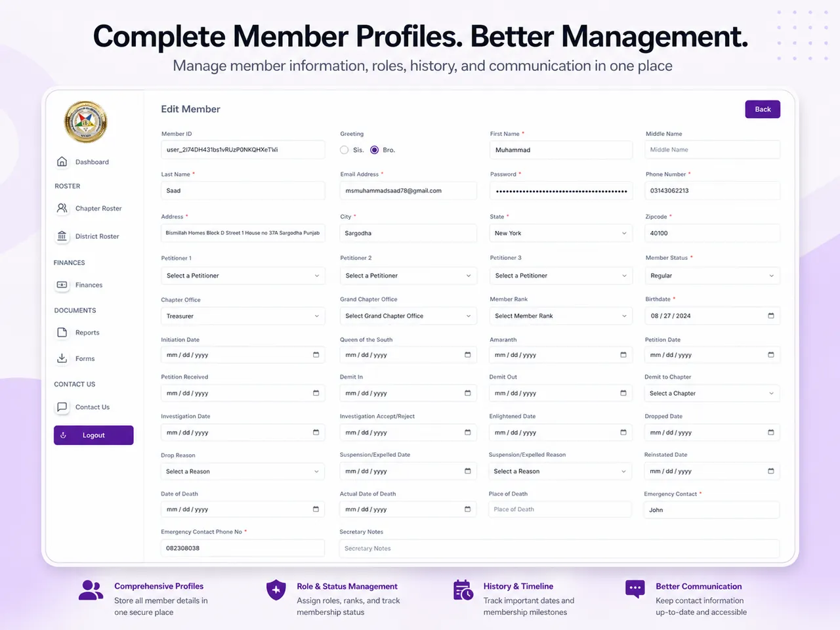Click the Chapter Roster people icon
Image resolution: width=840 pixels, height=630 pixels.
pos(62,208)
